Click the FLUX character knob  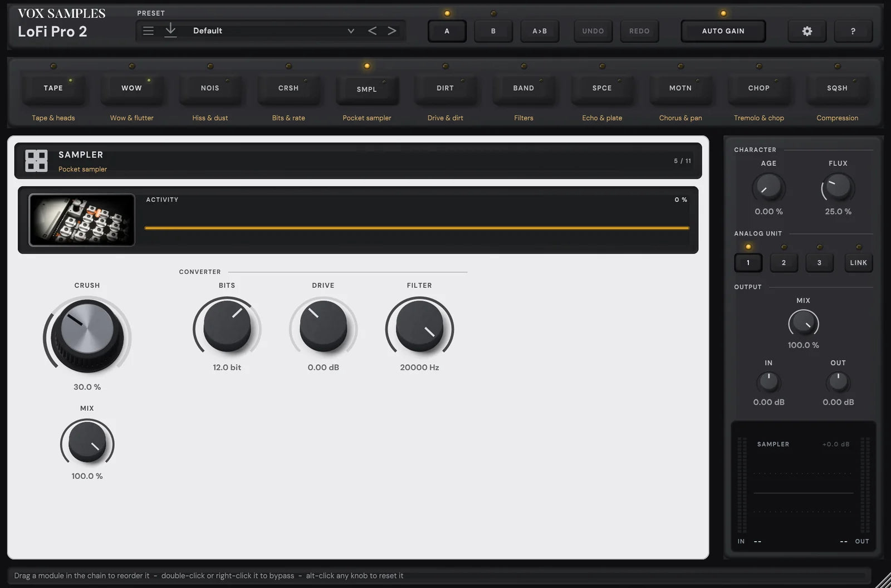838,187
